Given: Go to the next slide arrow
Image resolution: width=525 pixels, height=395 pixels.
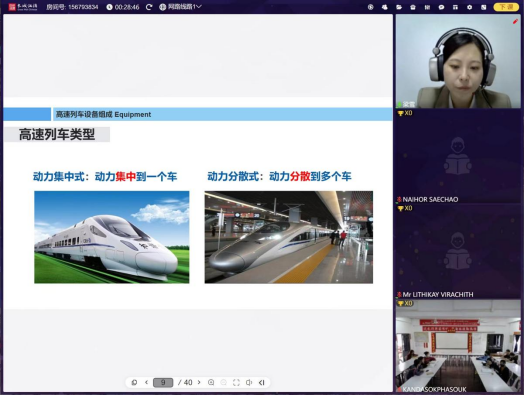Looking at the screenshot, I should click(199, 382).
